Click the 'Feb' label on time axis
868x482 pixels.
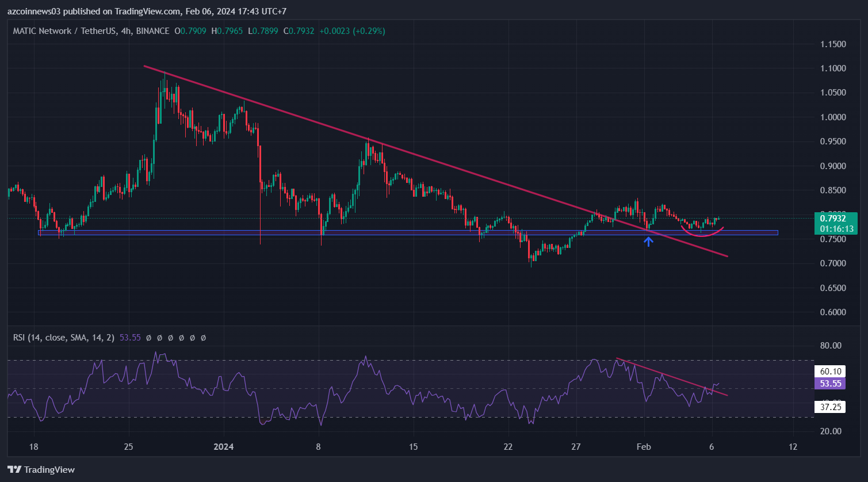pyautogui.click(x=644, y=447)
